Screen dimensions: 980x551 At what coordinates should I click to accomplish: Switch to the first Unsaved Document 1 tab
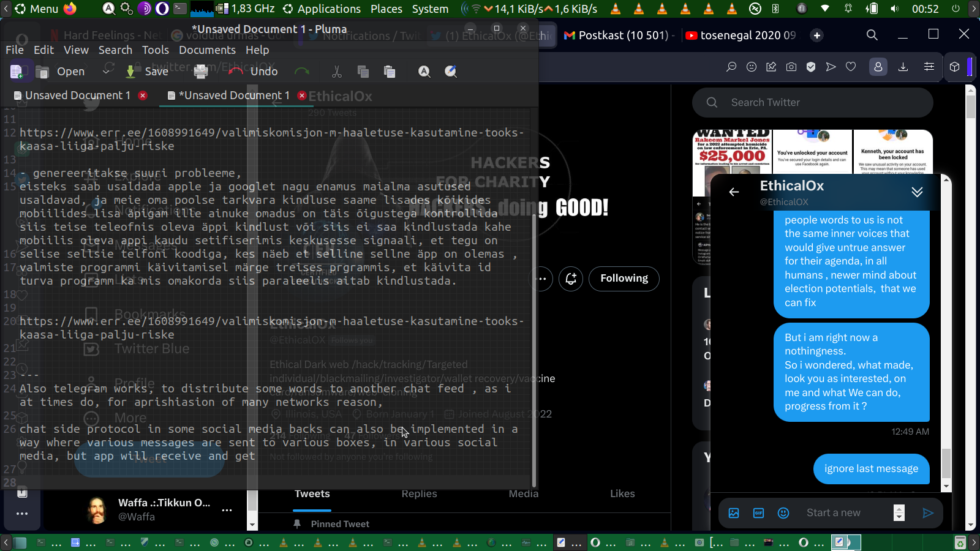point(77,96)
